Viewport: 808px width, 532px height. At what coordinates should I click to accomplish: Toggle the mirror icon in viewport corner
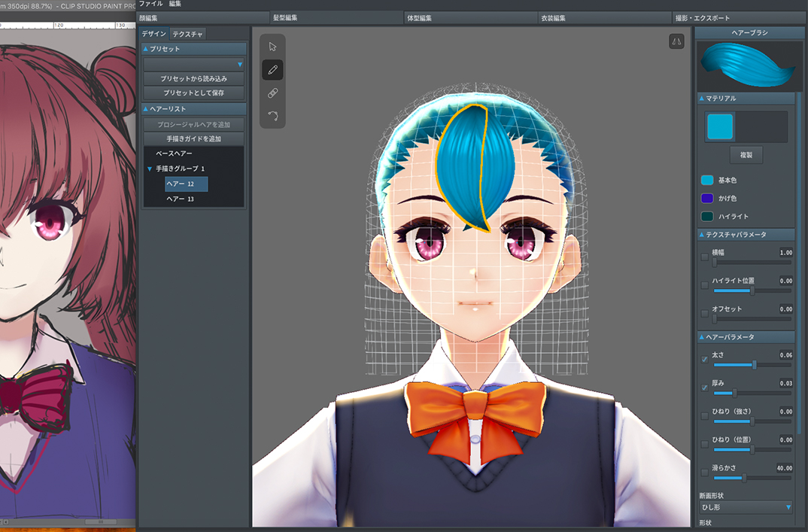676,42
